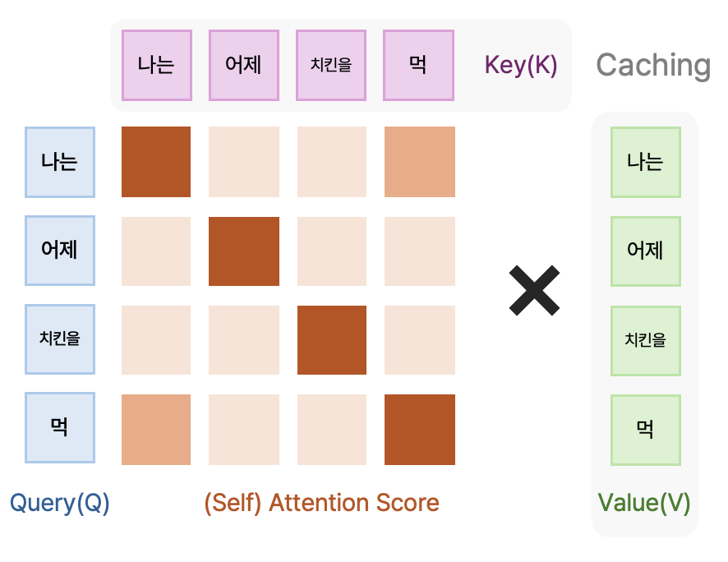
Task: Select the Query box labeled 어제
Action: (x=60, y=251)
